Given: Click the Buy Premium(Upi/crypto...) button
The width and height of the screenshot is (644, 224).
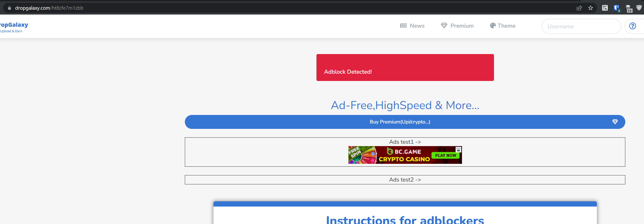Looking at the screenshot, I should pyautogui.click(x=400, y=122).
